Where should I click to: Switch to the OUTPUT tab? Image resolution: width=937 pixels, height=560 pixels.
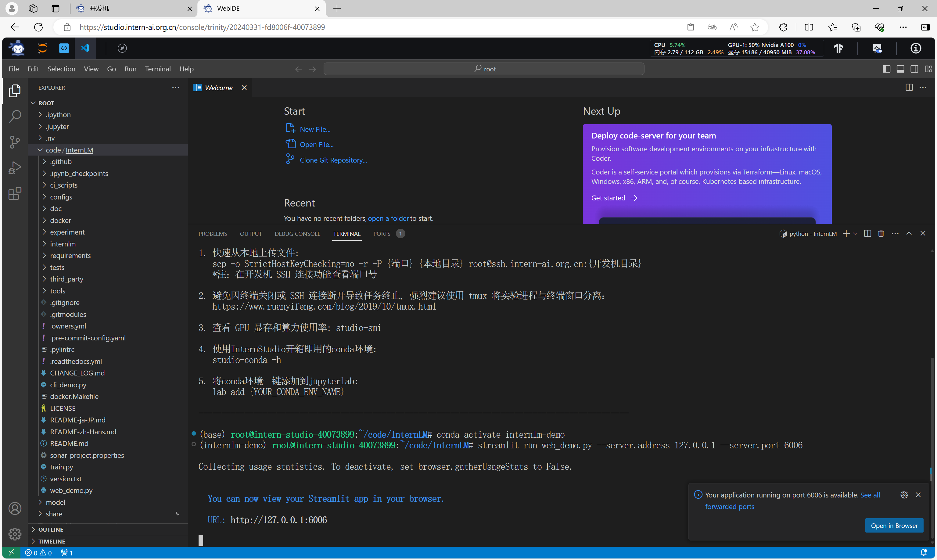click(251, 234)
